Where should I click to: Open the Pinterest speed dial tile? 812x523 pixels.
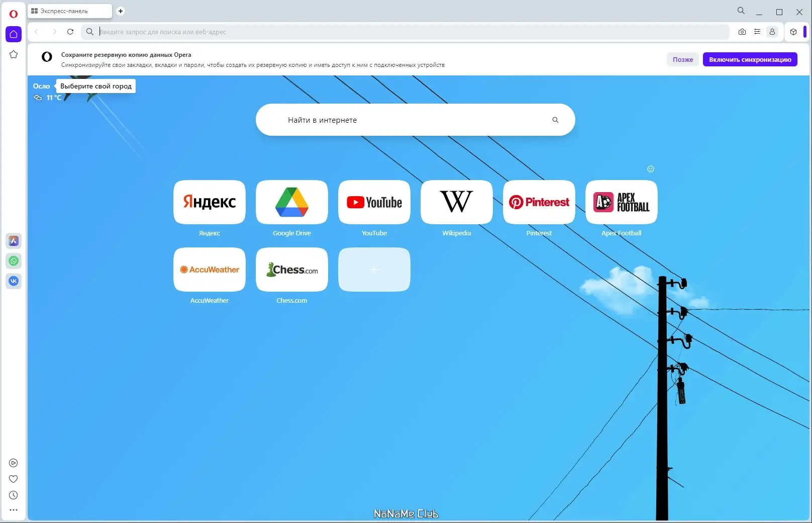point(539,202)
